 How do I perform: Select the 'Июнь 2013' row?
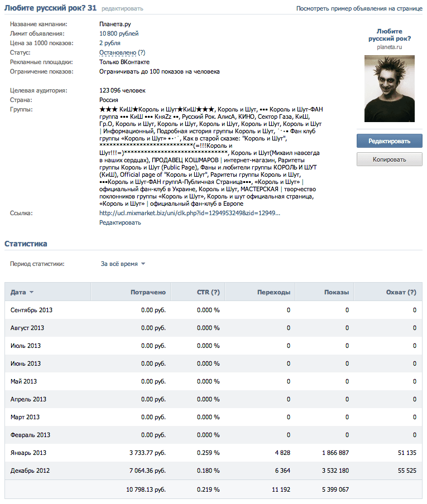click(213, 364)
